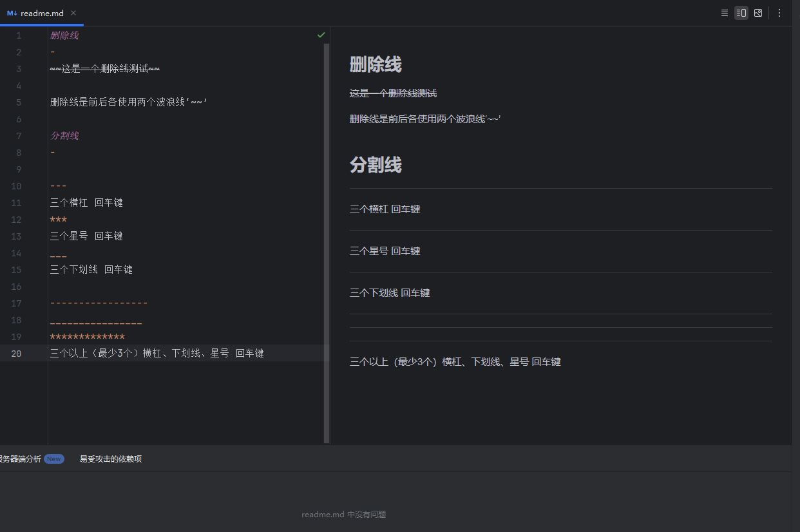Click the Markdown file icon on readme.md tab
800x532 pixels.
click(x=12, y=13)
